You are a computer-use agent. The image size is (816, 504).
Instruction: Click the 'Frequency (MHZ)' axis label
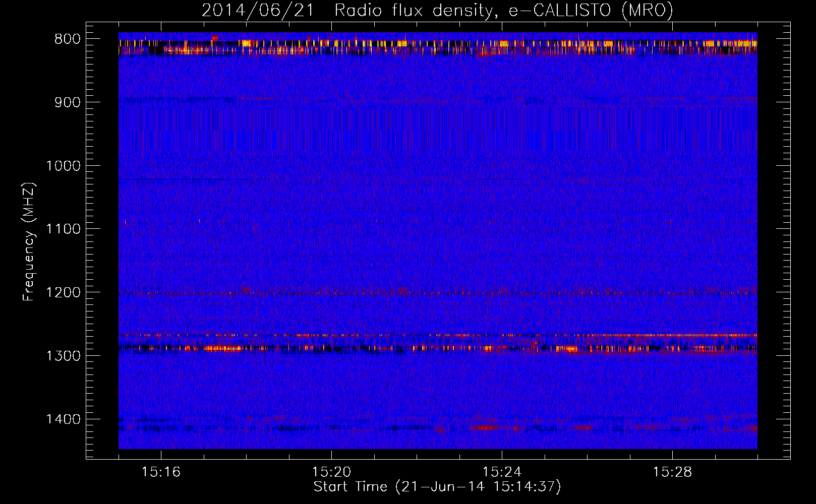(29, 241)
